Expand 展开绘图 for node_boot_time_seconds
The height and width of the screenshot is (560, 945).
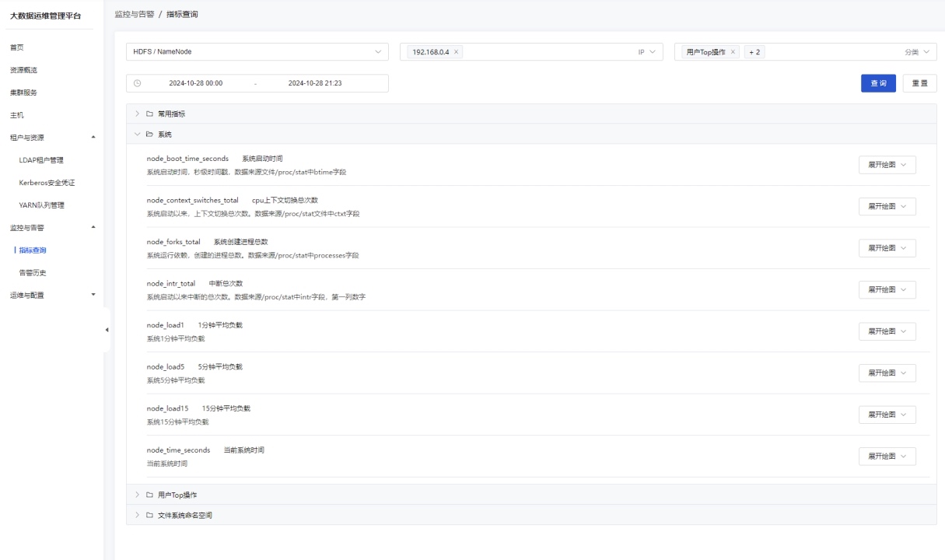(887, 164)
